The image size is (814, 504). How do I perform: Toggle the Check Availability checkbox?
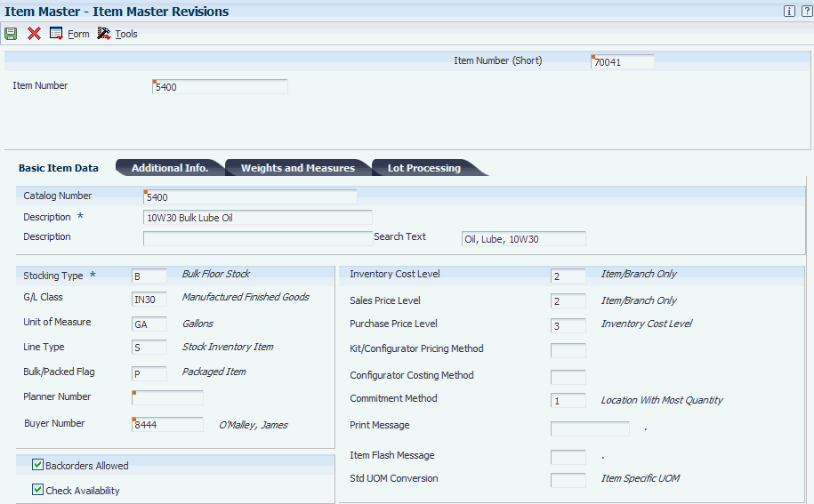[x=37, y=490]
